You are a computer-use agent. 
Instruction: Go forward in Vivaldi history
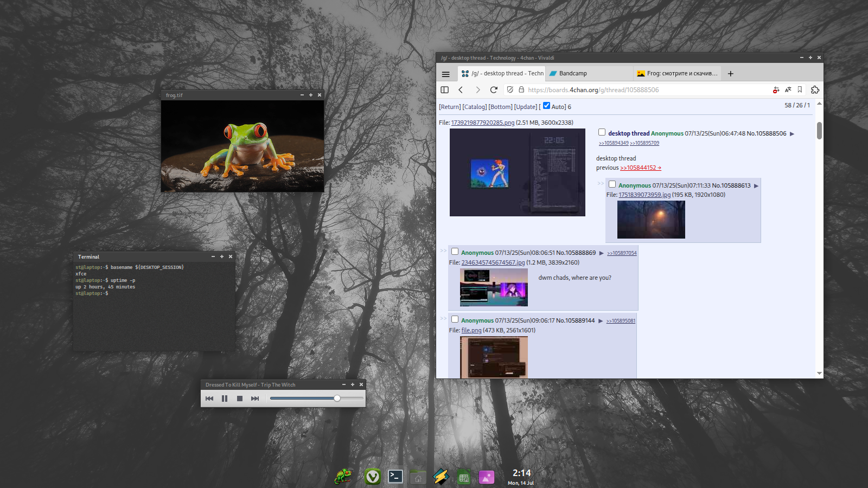[x=477, y=90]
